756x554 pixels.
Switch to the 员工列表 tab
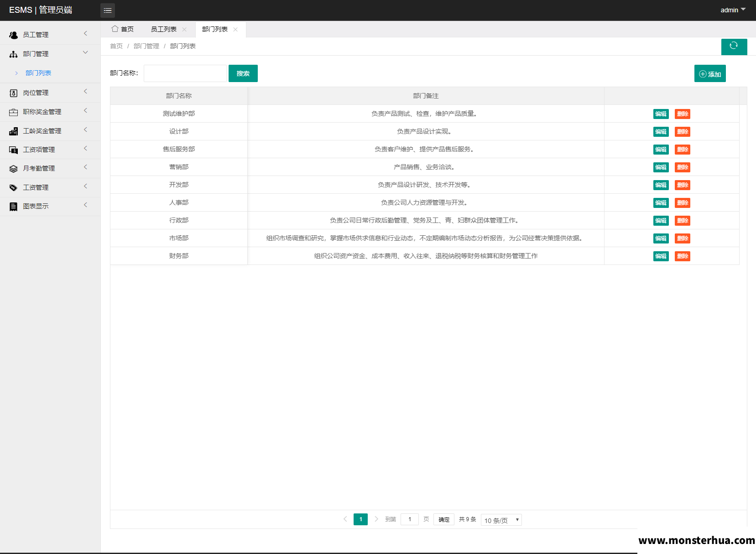(x=164, y=29)
